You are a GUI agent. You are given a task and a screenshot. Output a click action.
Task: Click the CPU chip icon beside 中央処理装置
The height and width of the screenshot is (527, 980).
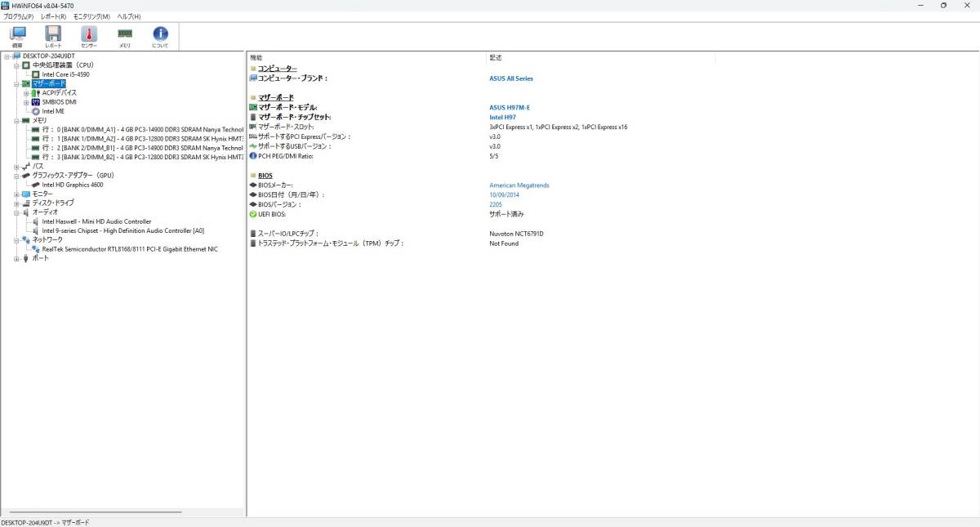[26, 65]
